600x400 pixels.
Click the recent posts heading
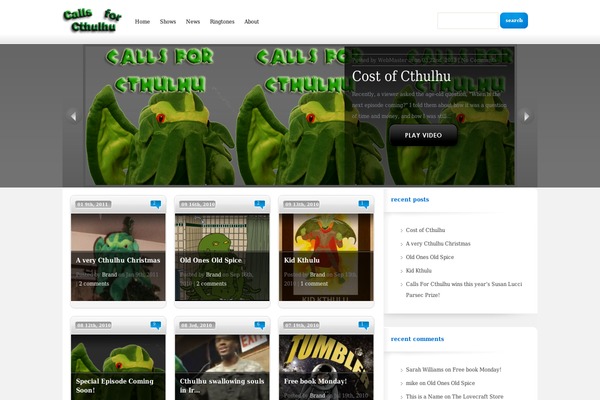(x=410, y=199)
